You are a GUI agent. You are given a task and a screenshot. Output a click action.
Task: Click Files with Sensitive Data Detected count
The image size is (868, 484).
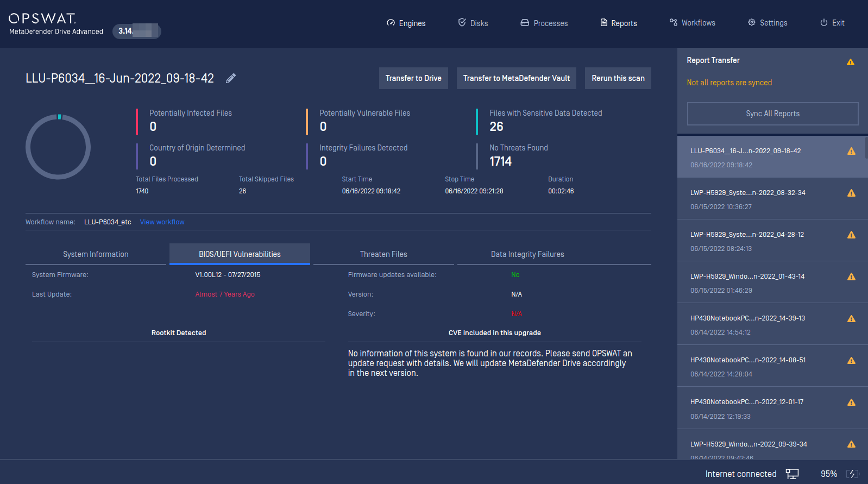(x=496, y=127)
